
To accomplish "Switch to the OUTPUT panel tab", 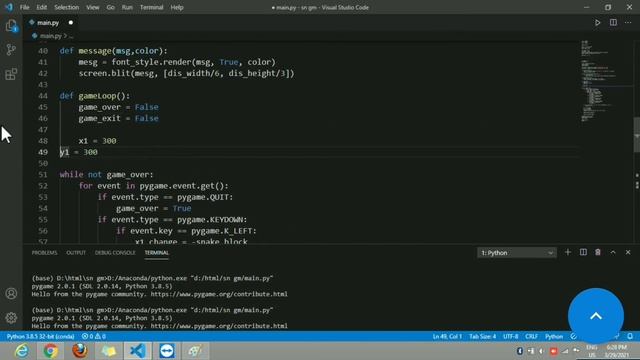I will point(76,253).
